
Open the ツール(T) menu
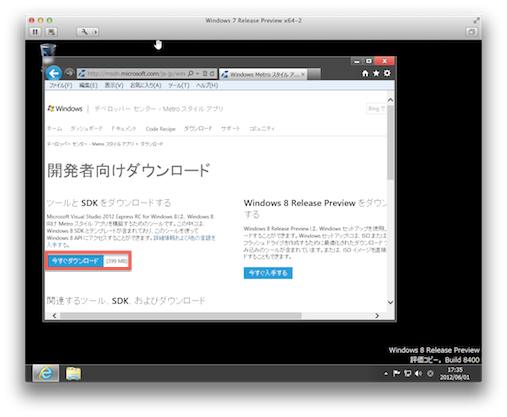click(179, 85)
